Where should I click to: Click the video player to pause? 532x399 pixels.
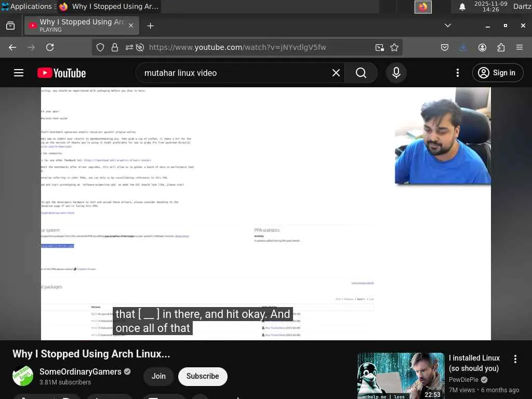[265, 214]
